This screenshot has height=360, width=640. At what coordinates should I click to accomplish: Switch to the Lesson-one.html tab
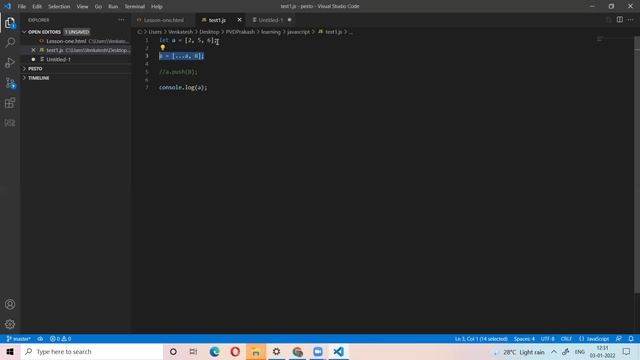164,20
